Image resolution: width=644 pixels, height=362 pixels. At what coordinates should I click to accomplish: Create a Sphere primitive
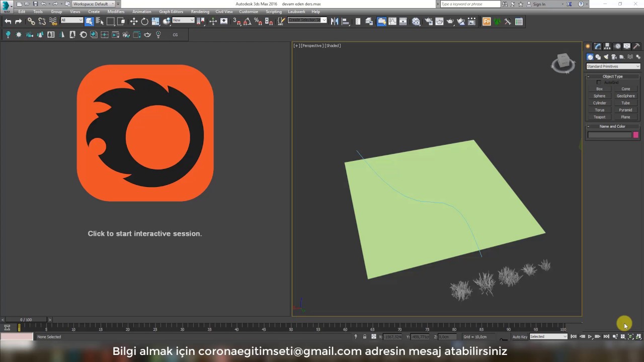point(599,96)
